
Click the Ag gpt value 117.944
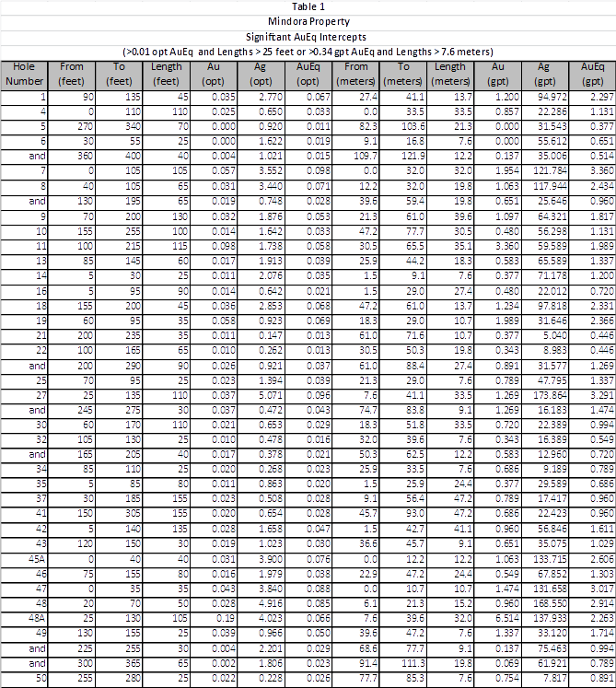(x=551, y=186)
